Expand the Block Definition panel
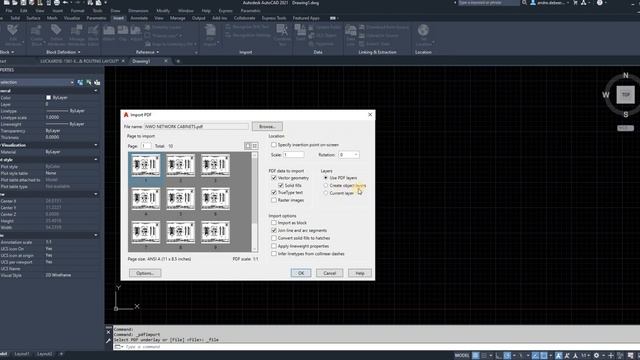 tap(63, 52)
